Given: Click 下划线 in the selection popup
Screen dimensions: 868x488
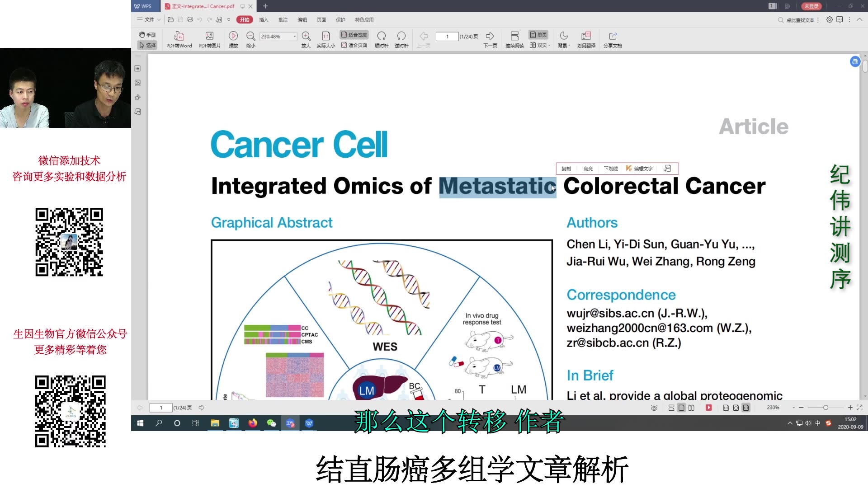Looking at the screenshot, I should 611,169.
